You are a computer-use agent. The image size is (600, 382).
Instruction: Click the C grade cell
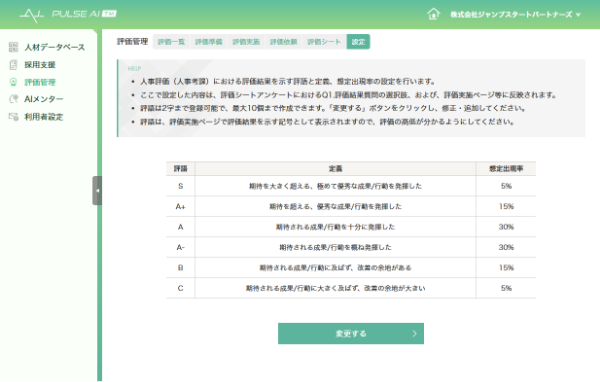click(x=181, y=288)
